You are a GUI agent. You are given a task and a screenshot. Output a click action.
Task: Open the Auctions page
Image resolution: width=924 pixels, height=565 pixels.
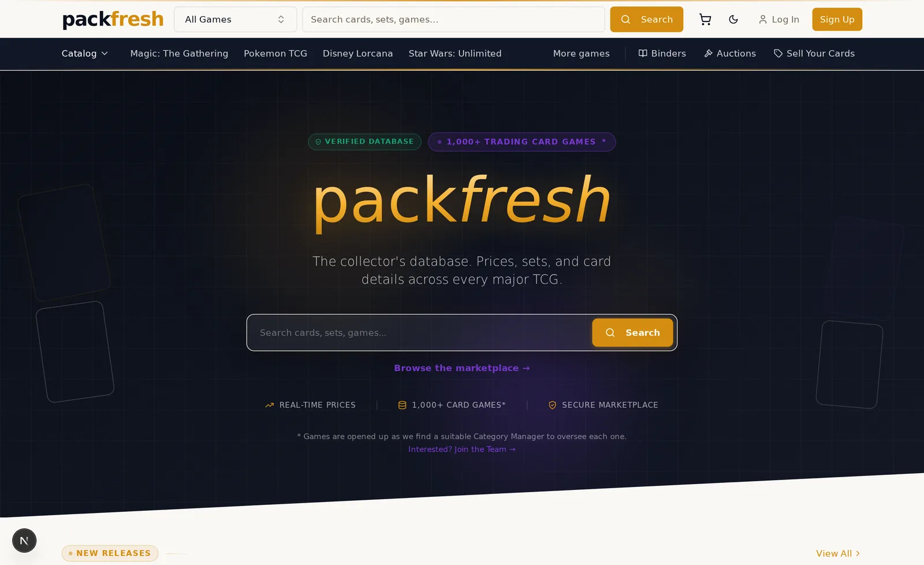pos(730,54)
